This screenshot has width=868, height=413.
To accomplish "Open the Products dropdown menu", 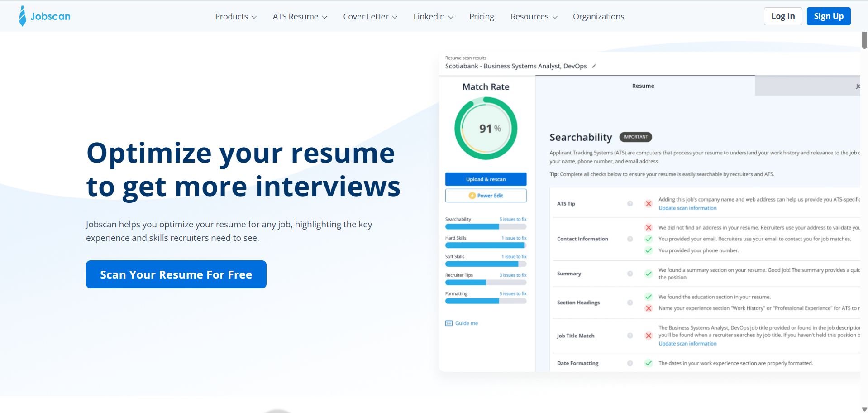I will click(236, 17).
